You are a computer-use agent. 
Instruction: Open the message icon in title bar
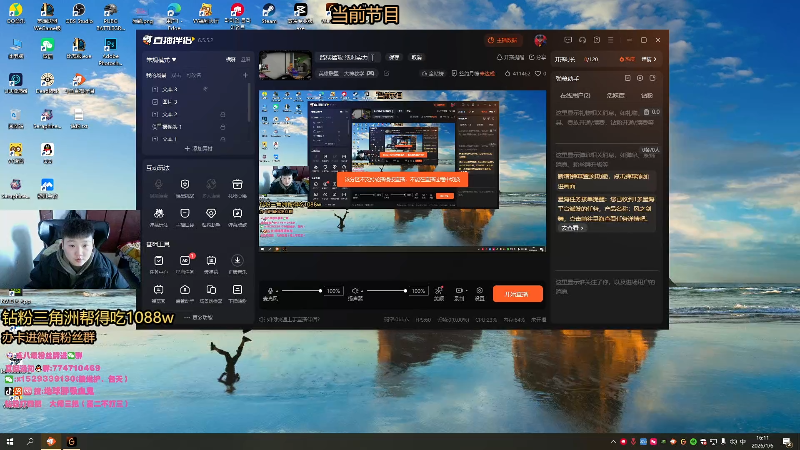tap(568, 40)
